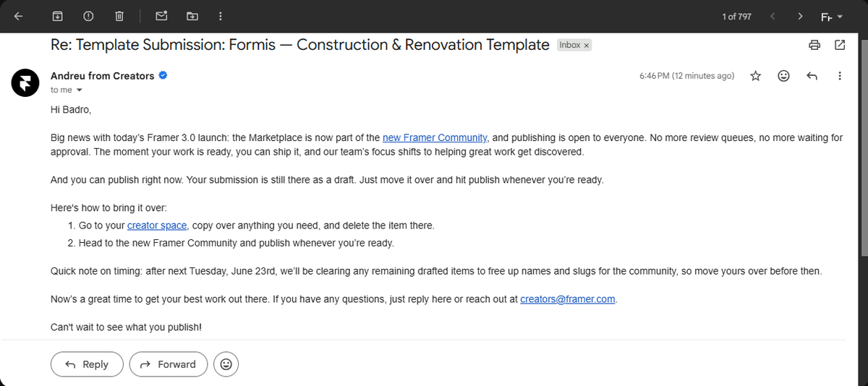Click the round emoji reaction button at bottom
Image resolution: width=868 pixels, height=386 pixels.
[x=226, y=364]
